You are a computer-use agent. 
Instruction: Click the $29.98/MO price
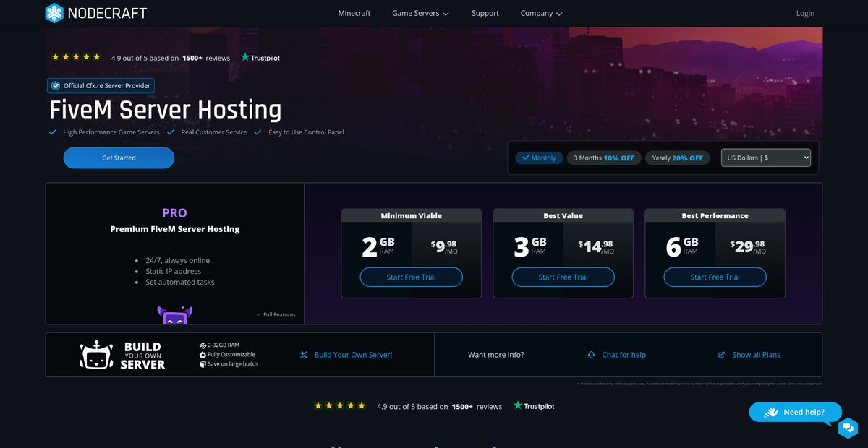[748, 246]
